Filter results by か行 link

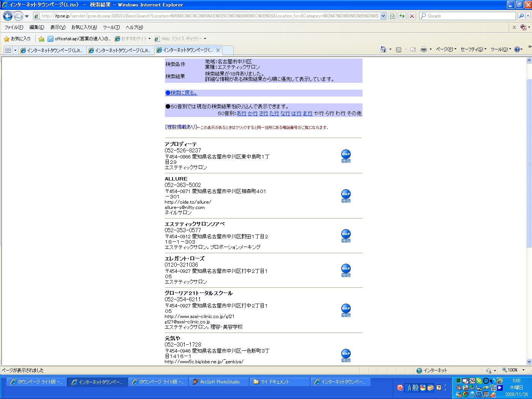[253, 113]
